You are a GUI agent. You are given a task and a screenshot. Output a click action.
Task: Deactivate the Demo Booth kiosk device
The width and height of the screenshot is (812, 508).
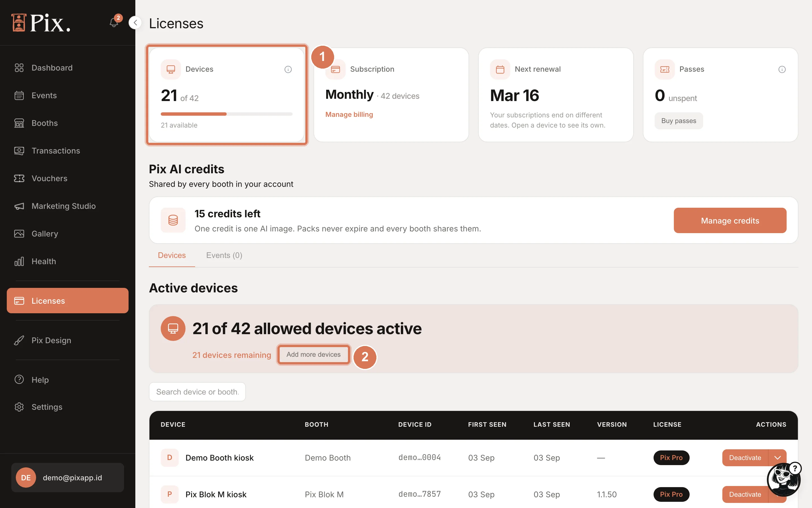[745, 457]
